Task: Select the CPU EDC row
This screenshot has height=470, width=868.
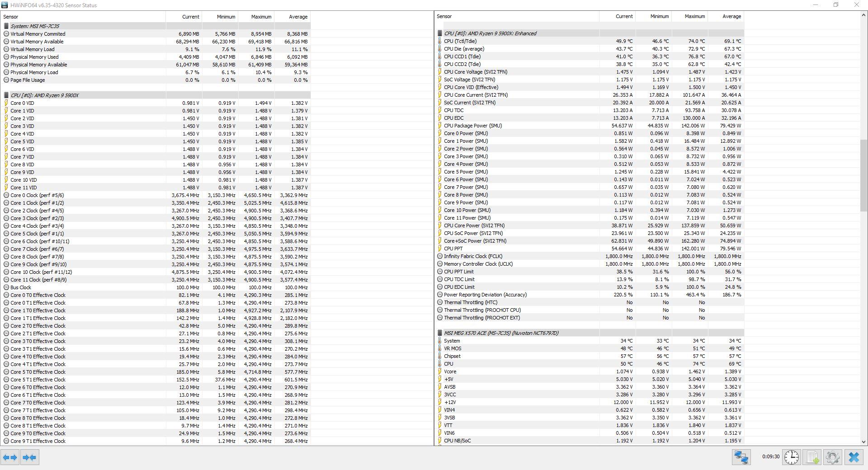Action: (590, 118)
